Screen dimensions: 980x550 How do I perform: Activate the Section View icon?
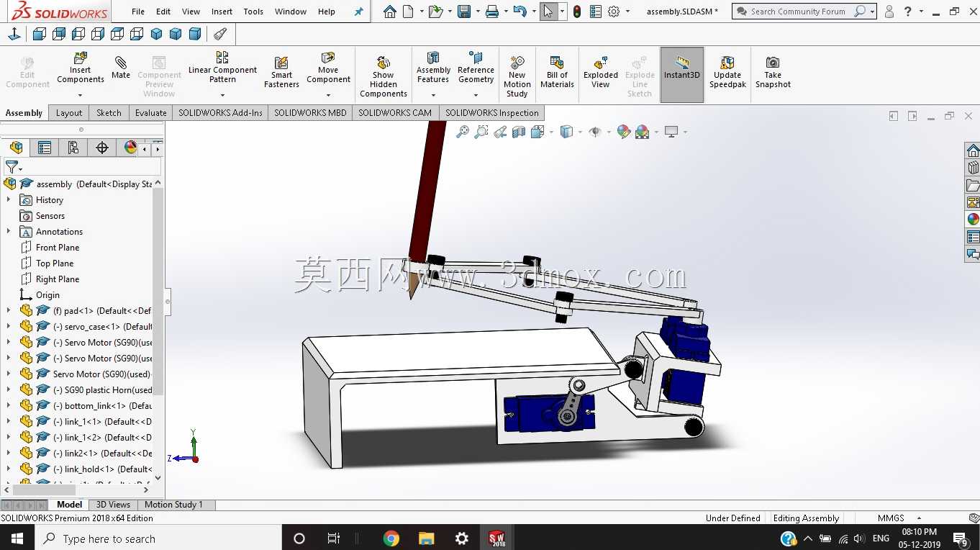click(x=519, y=132)
